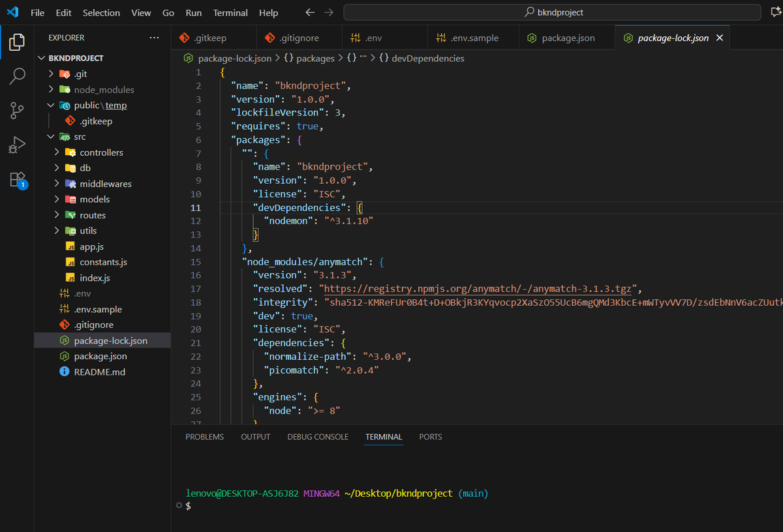Click the packages breadcrumb segment
783x532 pixels.
[309, 58]
